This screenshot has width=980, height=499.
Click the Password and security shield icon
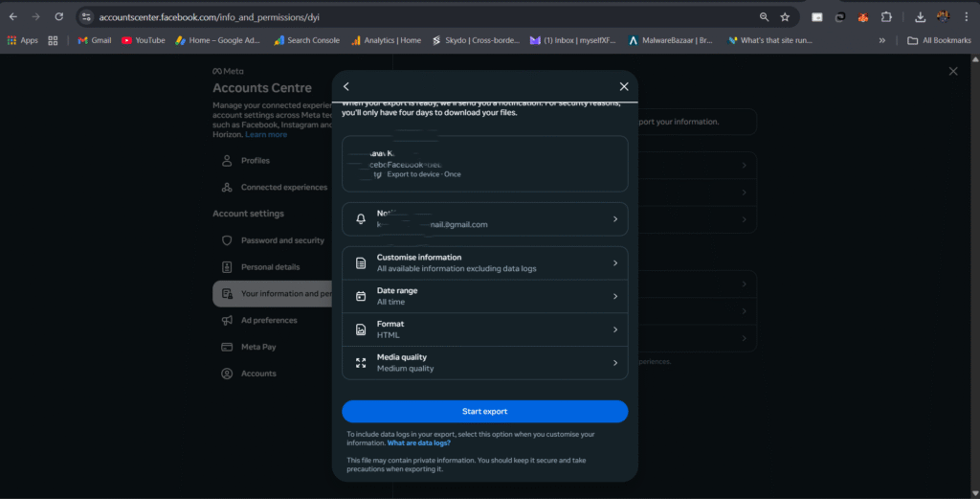[227, 240]
